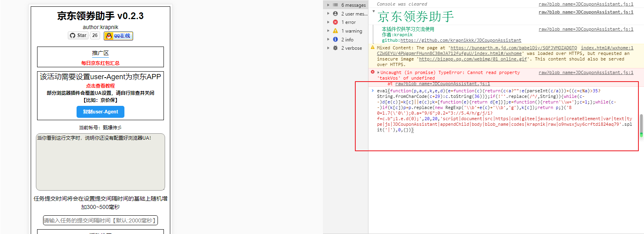Click the green 京东领券助手 console heading
The image size is (644, 234).
(x=416, y=16)
